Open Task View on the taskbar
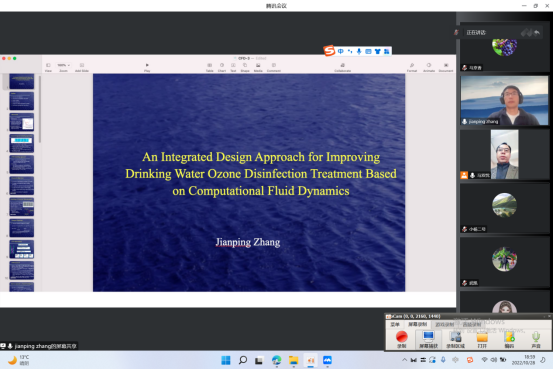553x369 pixels. pos(259,360)
